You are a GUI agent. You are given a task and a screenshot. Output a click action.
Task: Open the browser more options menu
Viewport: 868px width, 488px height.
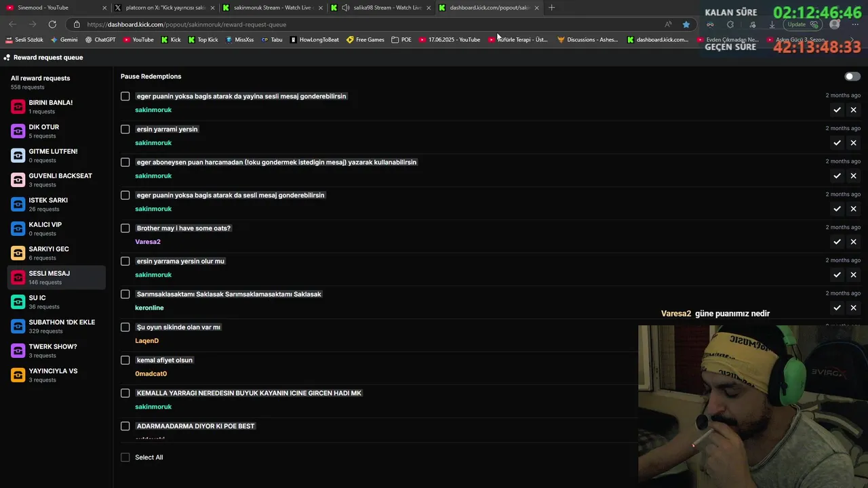tap(856, 24)
